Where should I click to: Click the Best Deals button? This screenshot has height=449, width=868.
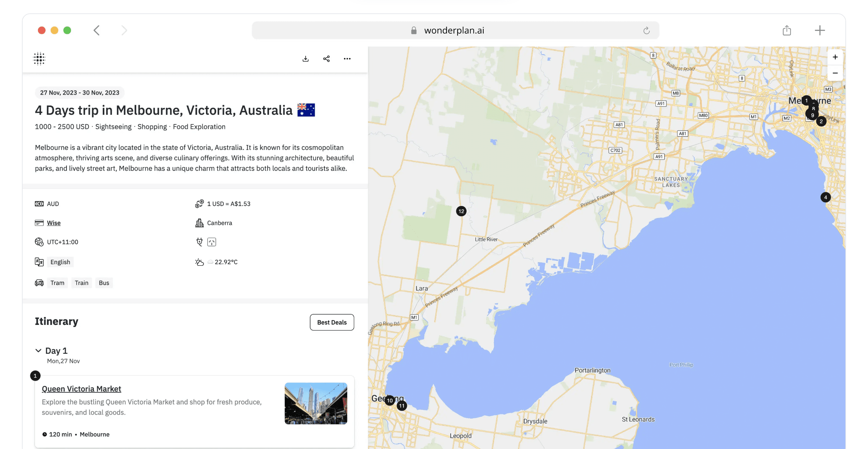coord(332,322)
